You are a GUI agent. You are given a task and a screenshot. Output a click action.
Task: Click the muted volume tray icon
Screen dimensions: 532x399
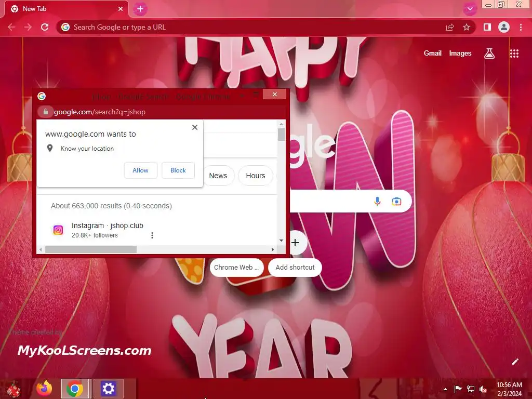click(x=483, y=389)
